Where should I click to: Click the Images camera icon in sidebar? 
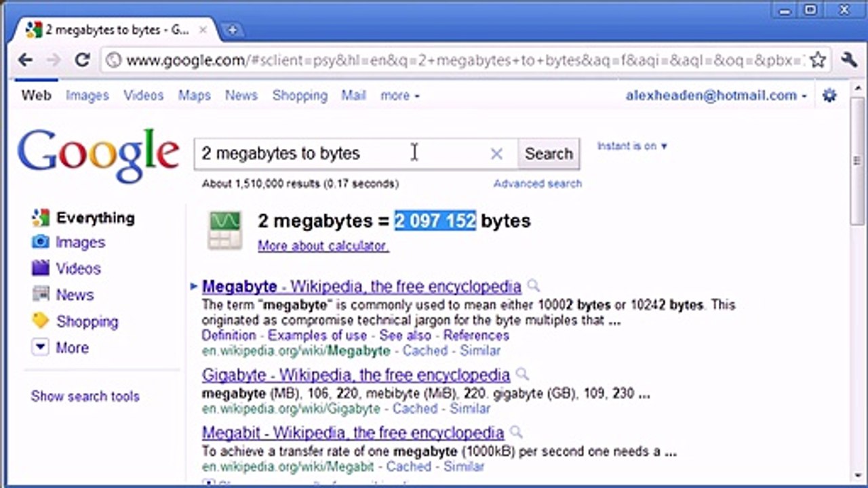coord(40,242)
